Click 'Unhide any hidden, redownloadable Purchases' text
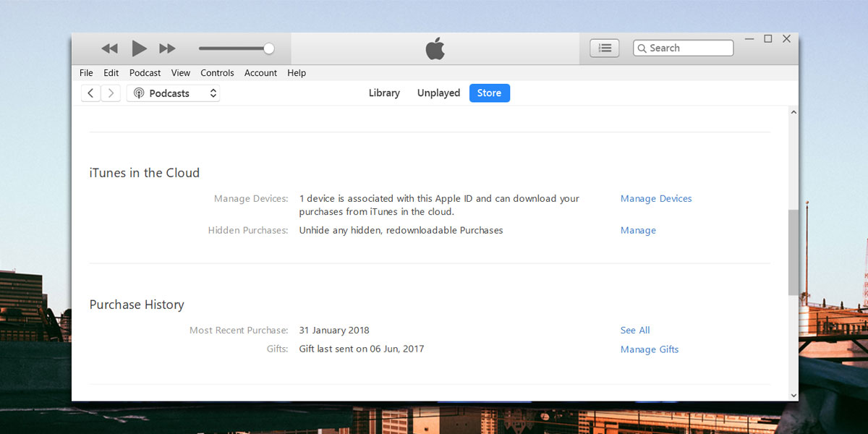Viewport: 868px width, 434px height. click(x=401, y=230)
